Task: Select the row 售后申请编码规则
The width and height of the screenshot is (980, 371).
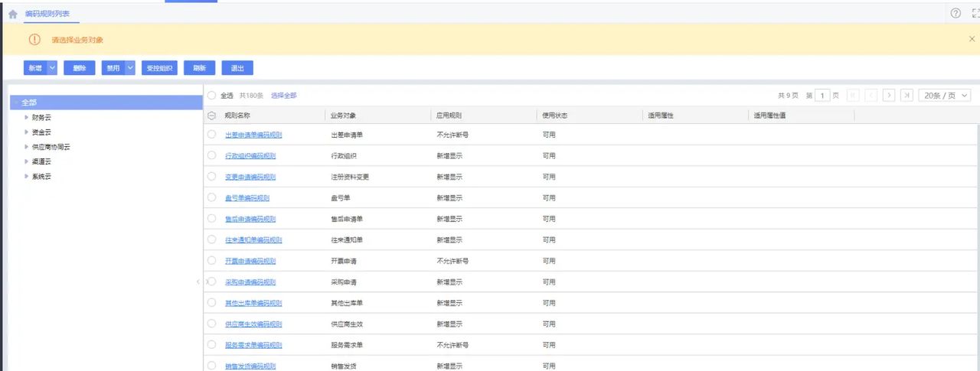Action: click(x=212, y=219)
